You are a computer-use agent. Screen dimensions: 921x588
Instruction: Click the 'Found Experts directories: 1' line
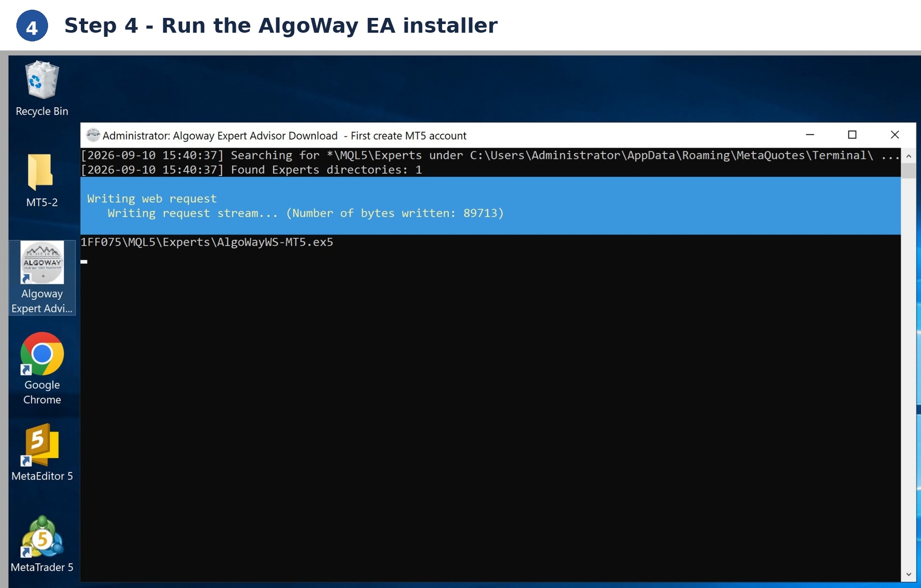click(252, 170)
